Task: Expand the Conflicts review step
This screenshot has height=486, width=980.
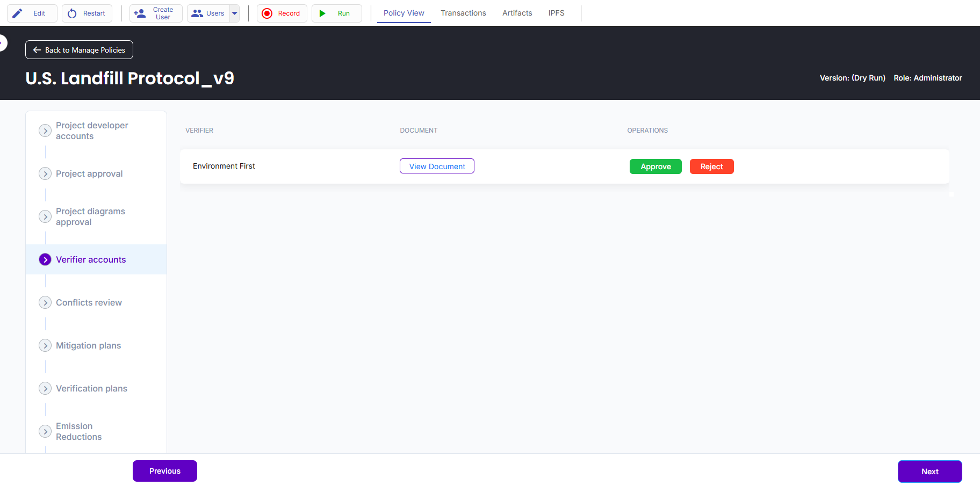Action: (x=45, y=303)
